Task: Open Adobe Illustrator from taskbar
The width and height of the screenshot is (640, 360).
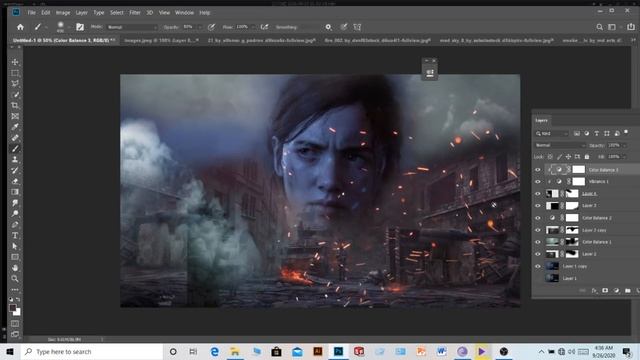Action: pos(318,351)
